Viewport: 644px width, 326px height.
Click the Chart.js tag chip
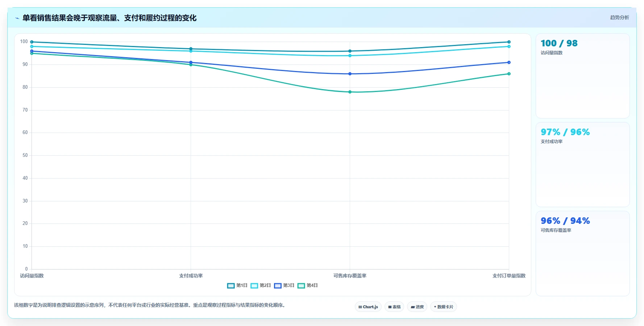point(368,307)
